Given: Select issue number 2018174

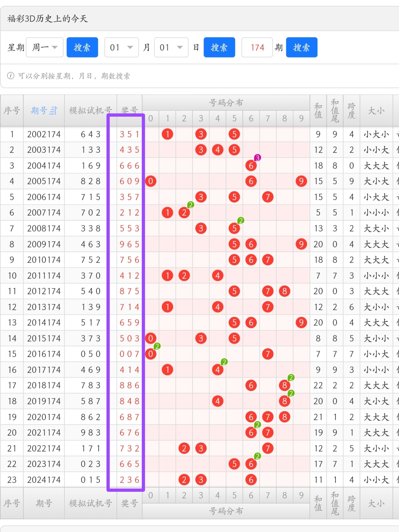Looking at the screenshot, I should (x=44, y=385).
